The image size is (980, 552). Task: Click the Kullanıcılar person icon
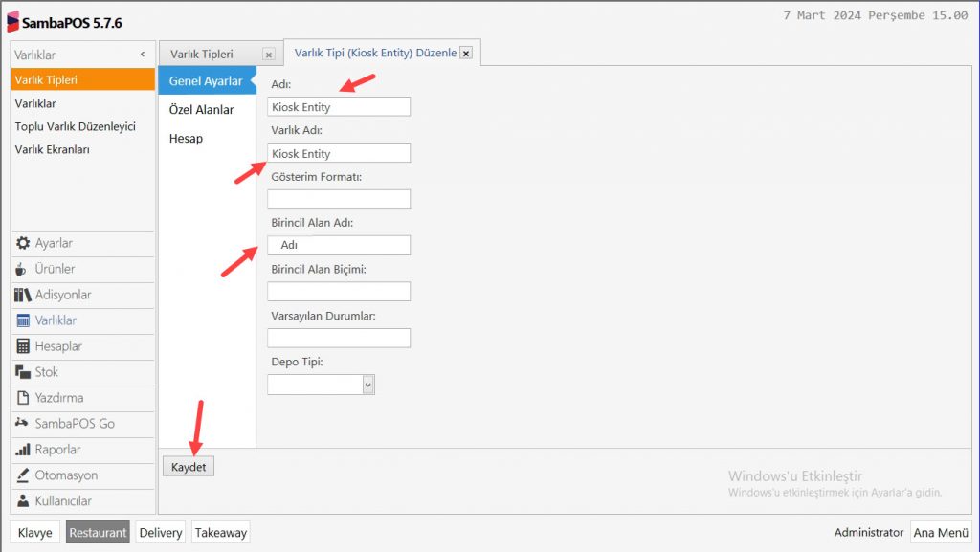tap(24, 501)
